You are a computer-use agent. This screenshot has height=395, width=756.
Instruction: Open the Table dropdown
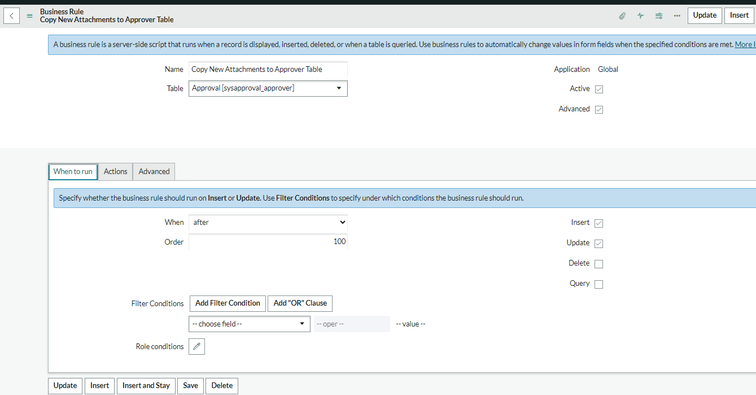coord(268,88)
